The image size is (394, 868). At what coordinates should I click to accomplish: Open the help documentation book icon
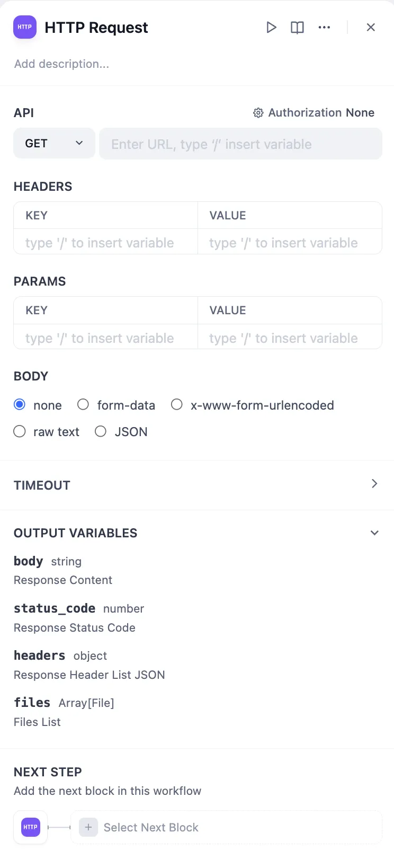(x=298, y=28)
